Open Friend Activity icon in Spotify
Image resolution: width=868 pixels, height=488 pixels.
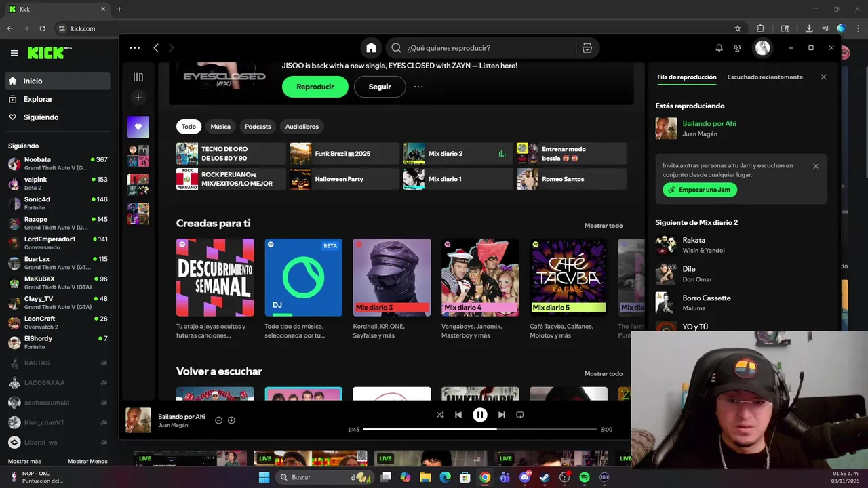point(737,48)
